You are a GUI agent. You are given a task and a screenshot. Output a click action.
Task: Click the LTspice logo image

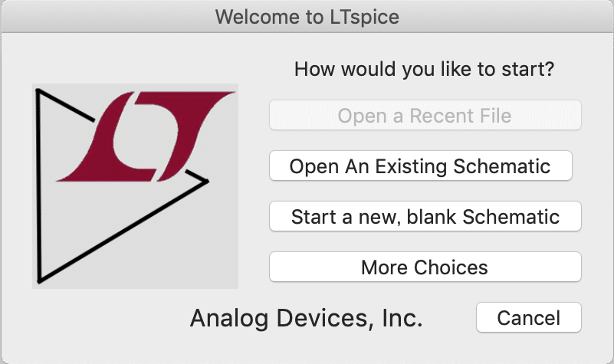pos(135,185)
